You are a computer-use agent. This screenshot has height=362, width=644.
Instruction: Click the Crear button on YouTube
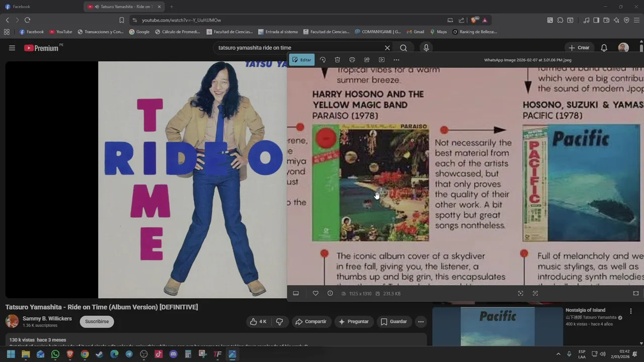[579, 48]
